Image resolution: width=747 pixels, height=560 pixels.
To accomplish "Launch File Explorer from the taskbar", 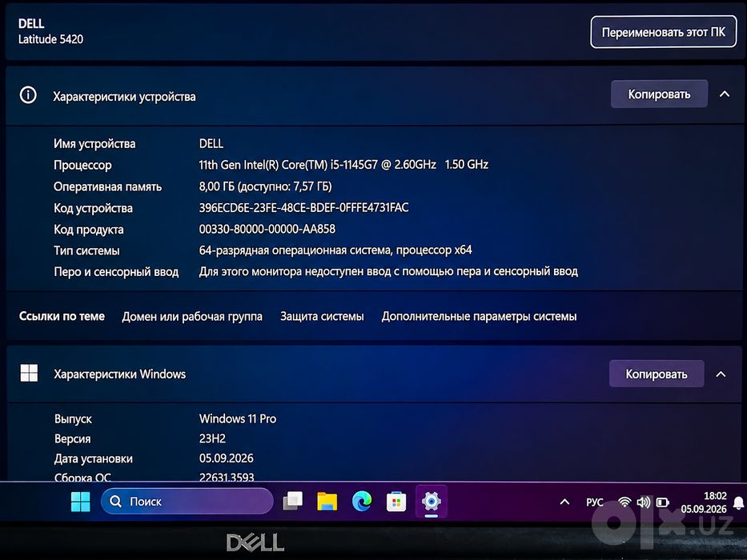I will click(327, 502).
